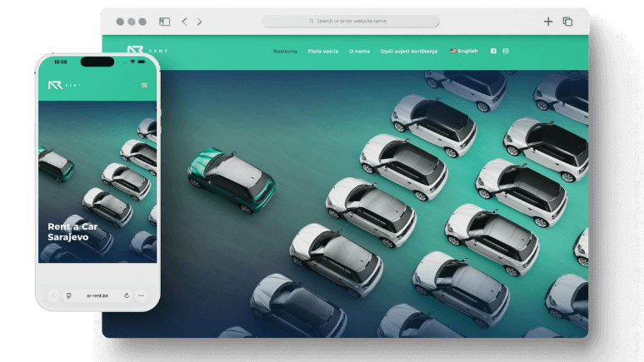Open the Facebook icon in site header
Screen dimensions: 644x362
tap(493, 51)
